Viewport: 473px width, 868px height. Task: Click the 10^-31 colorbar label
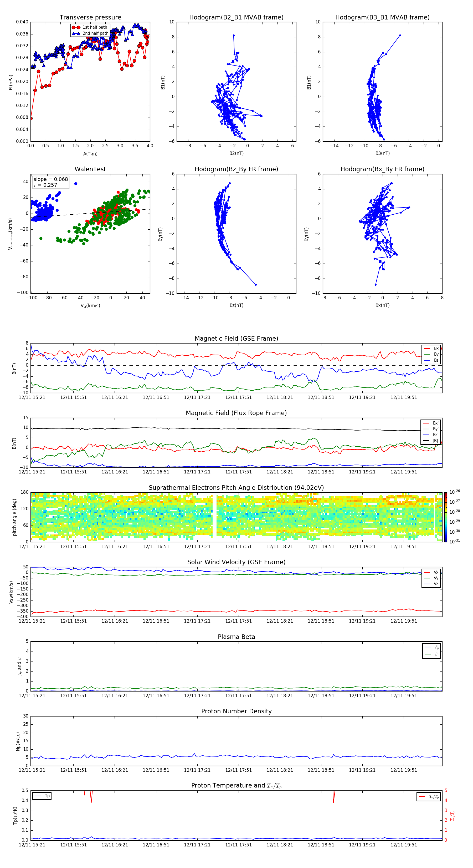click(x=455, y=542)
